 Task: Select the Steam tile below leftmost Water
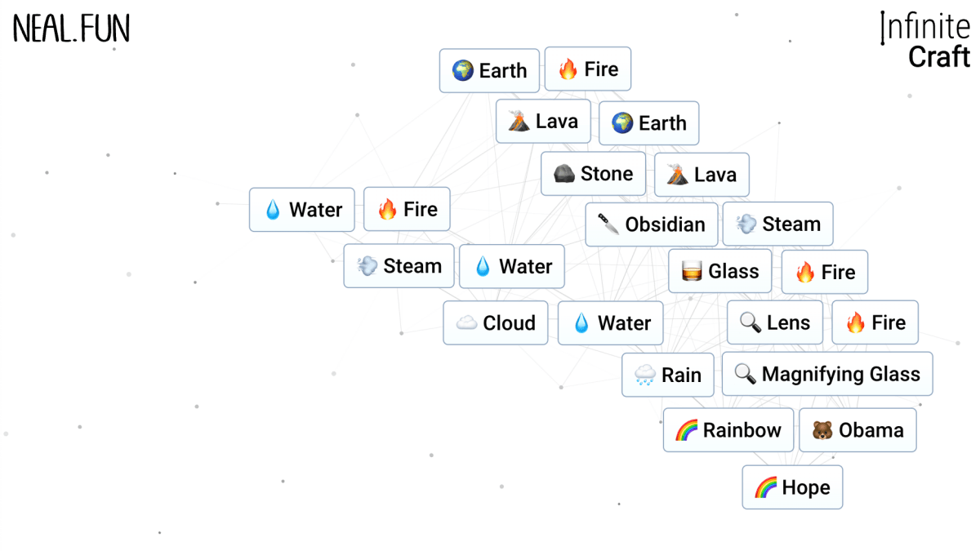pyautogui.click(x=399, y=266)
